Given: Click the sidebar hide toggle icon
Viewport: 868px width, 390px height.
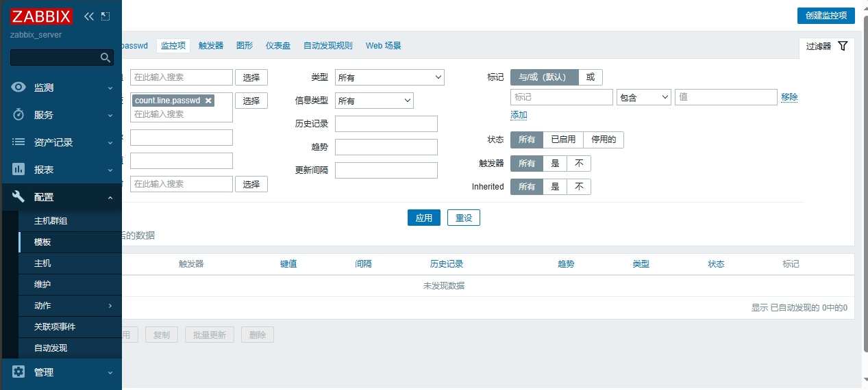Looking at the screenshot, I should coord(105,16).
